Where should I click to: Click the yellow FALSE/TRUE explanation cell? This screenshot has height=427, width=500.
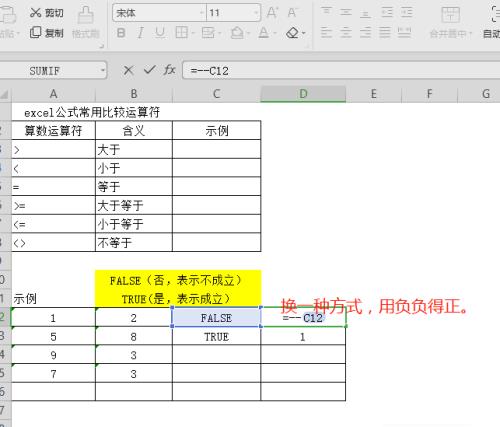(x=178, y=289)
